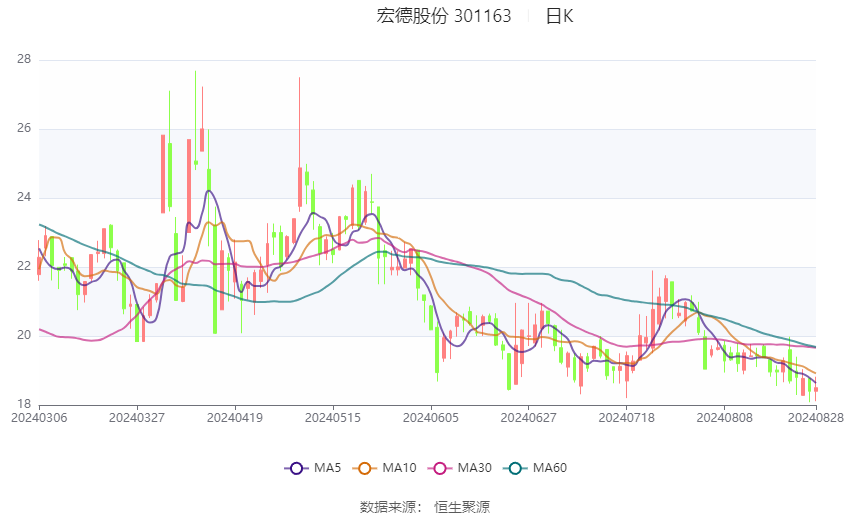Click the 20 y-axis value label
850x517 pixels.
24,335
